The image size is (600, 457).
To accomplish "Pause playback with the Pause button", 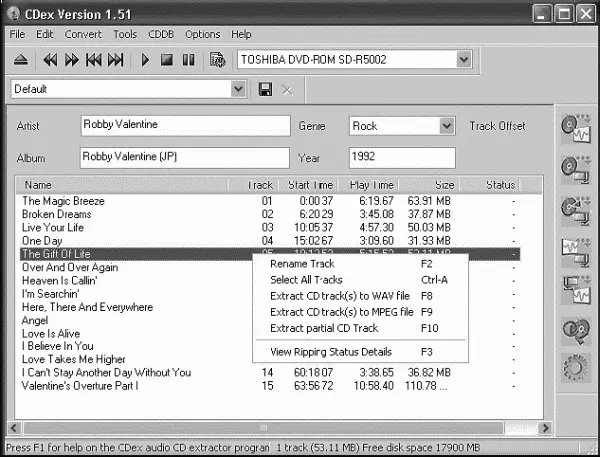I will pyautogui.click(x=188, y=60).
